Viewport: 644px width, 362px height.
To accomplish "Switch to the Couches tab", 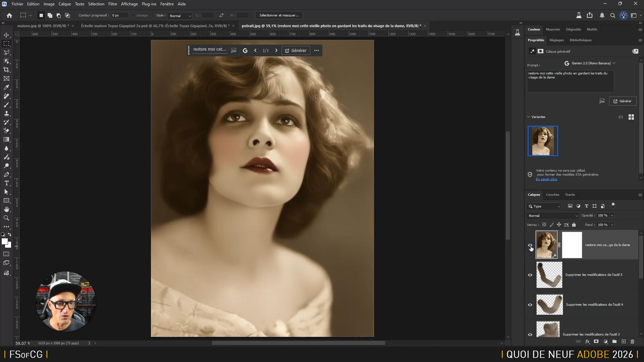I will [552, 194].
